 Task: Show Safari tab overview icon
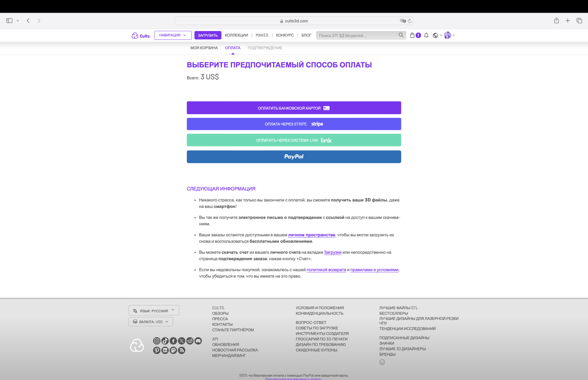click(x=579, y=21)
